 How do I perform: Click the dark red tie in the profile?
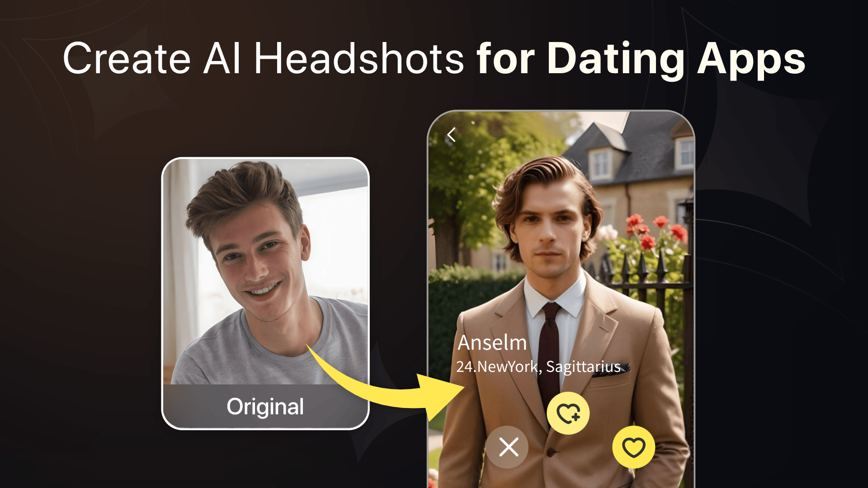(x=549, y=352)
